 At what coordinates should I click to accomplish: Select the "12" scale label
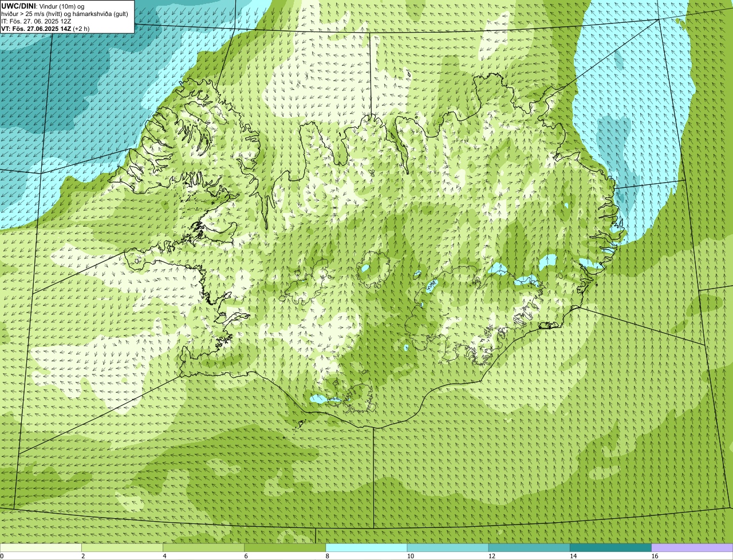click(x=491, y=556)
